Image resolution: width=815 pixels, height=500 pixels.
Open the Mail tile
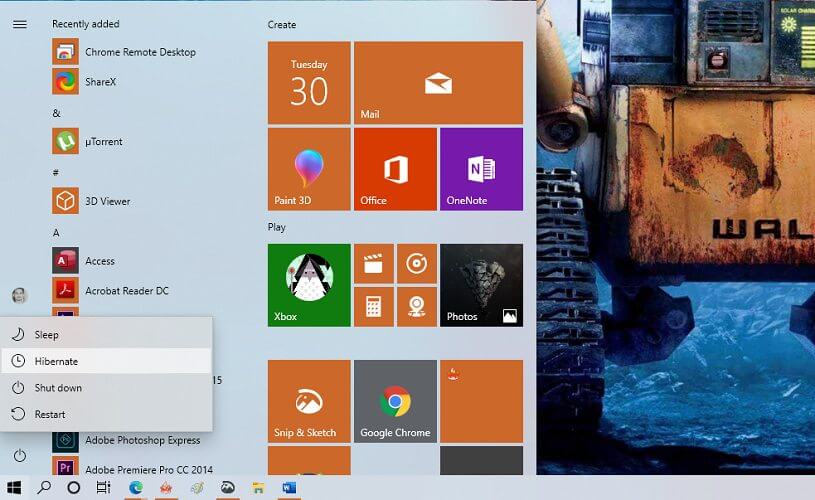click(439, 83)
